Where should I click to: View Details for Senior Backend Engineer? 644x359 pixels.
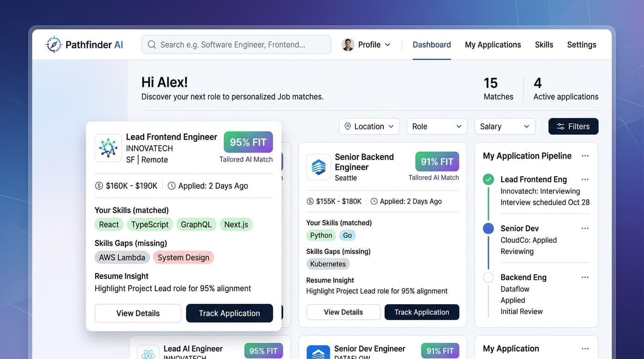coord(344,312)
